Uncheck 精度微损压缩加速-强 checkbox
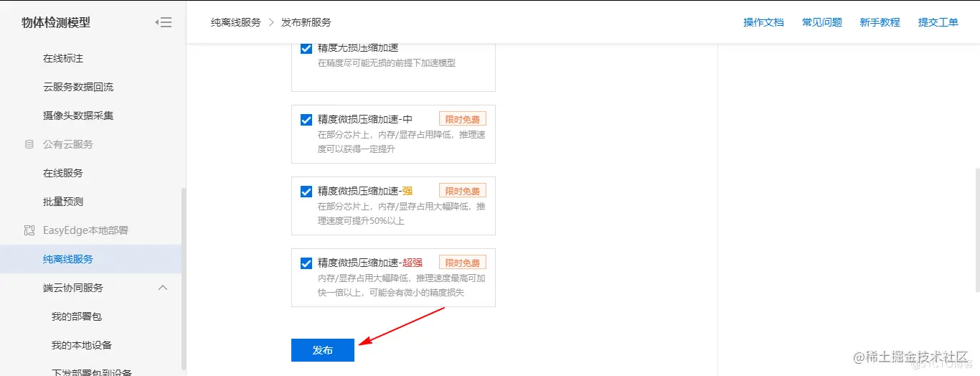980x376 pixels. [x=306, y=192]
